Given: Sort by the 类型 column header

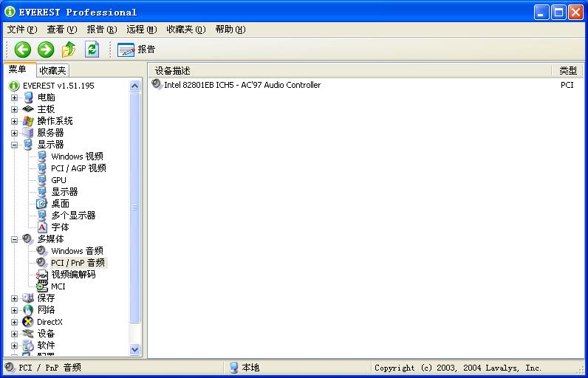Looking at the screenshot, I should click(x=567, y=70).
